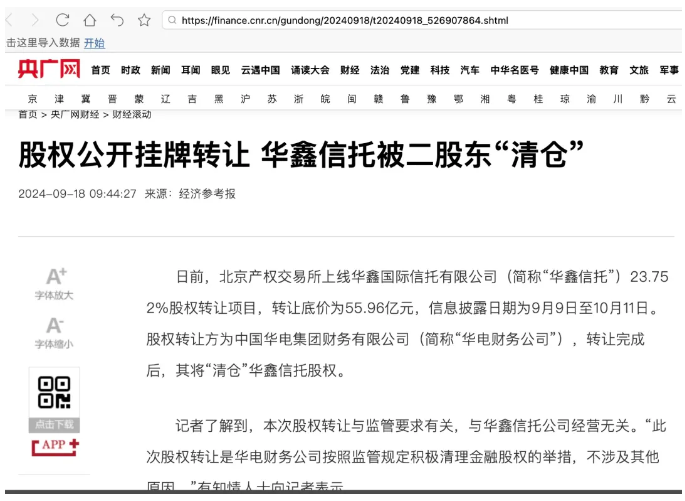This screenshot has width=685, height=501.
Task: Reload the page with refresh icon
Action: [62, 20]
